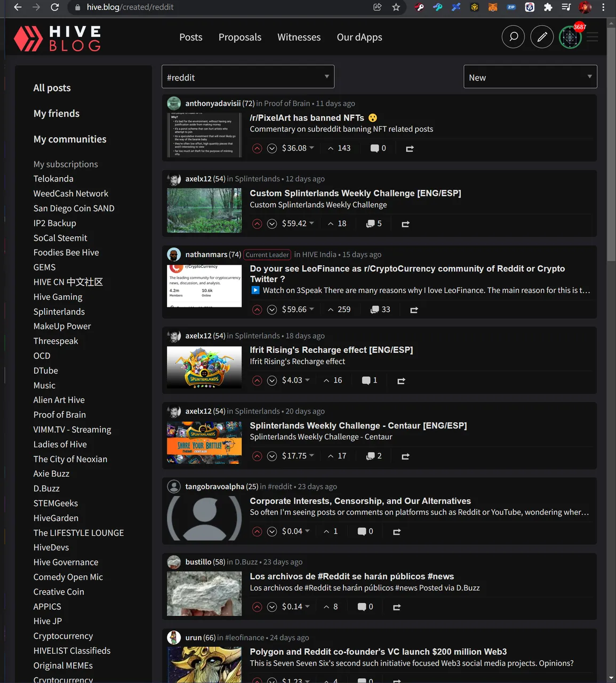Click the browser back arrow
This screenshot has height=683, width=616.
18,7
